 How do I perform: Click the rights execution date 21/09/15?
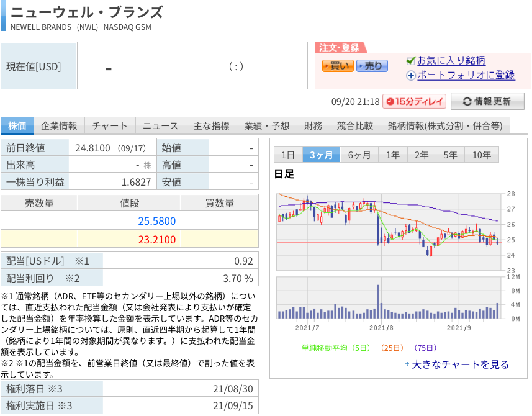click(x=233, y=406)
